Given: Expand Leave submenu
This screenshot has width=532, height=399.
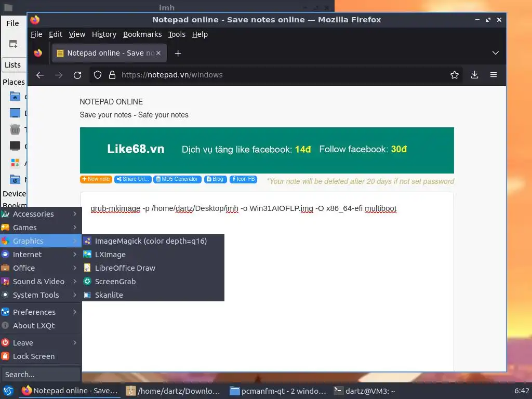Looking at the screenshot, I should point(41,343).
